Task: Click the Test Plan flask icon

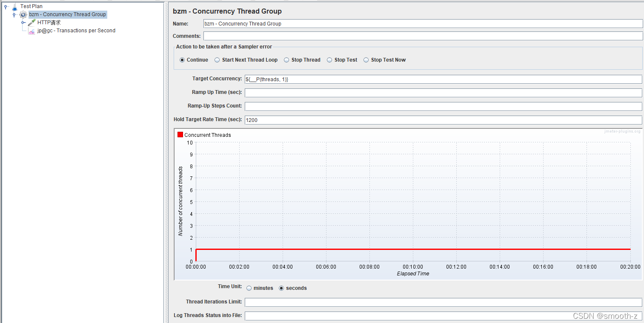Action: point(14,6)
